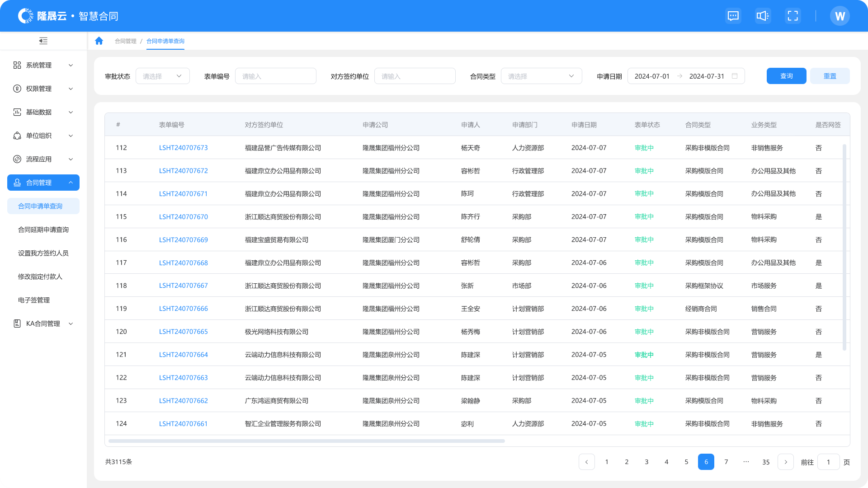Screen dimensions: 868x488
Task: Focus the page jump 前往 input
Action: pos(829,462)
